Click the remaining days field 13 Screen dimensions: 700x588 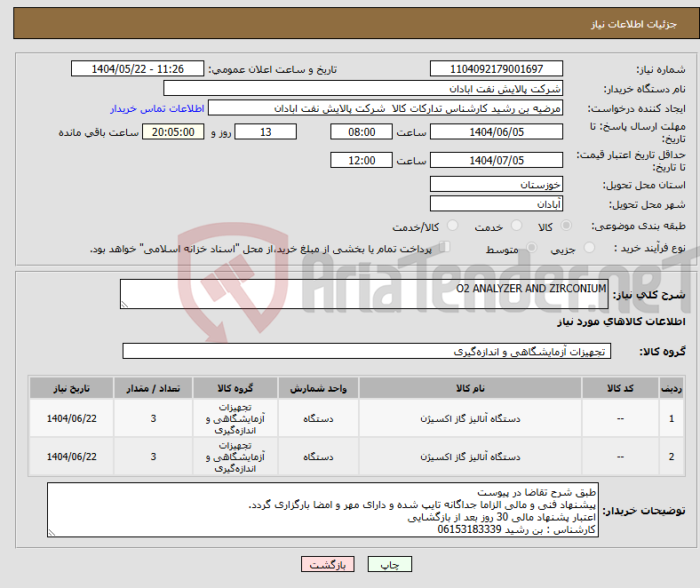tap(266, 131)
